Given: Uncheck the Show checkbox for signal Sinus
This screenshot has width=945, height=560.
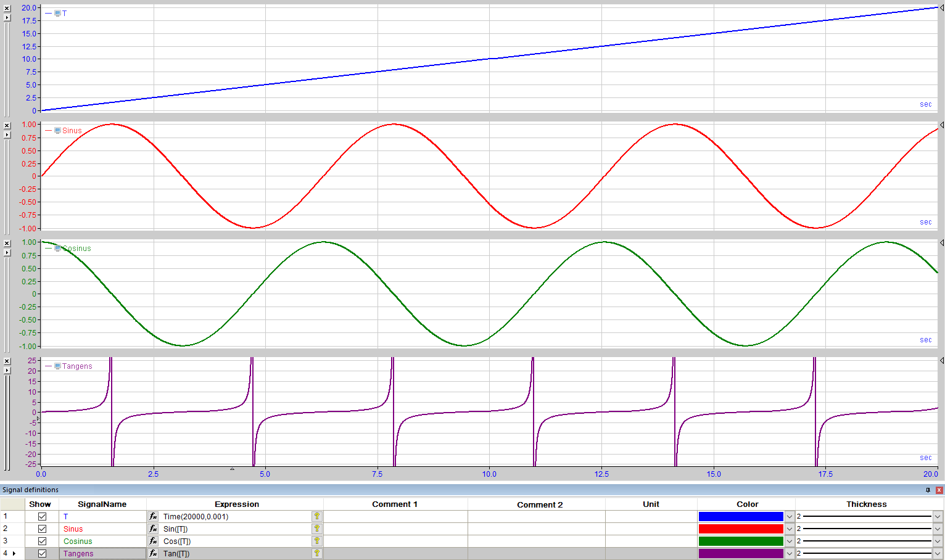Looking at the screenshot, I should 42,529.
